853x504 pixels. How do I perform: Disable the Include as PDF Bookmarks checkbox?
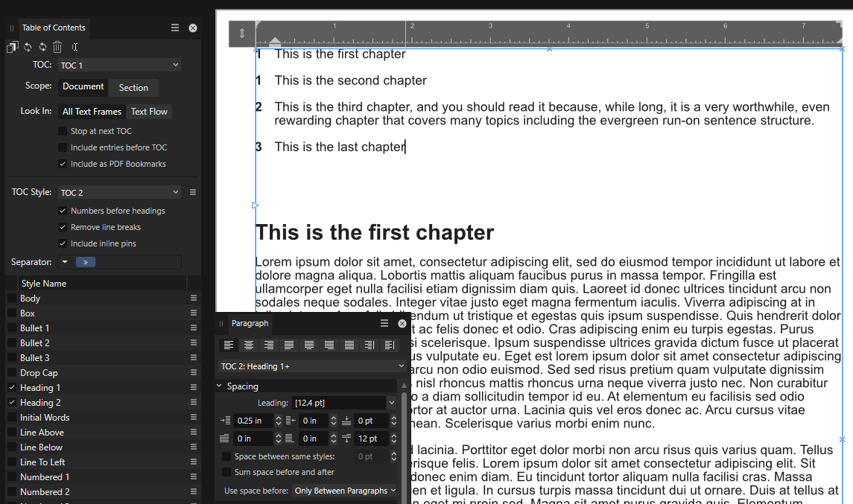63,164
